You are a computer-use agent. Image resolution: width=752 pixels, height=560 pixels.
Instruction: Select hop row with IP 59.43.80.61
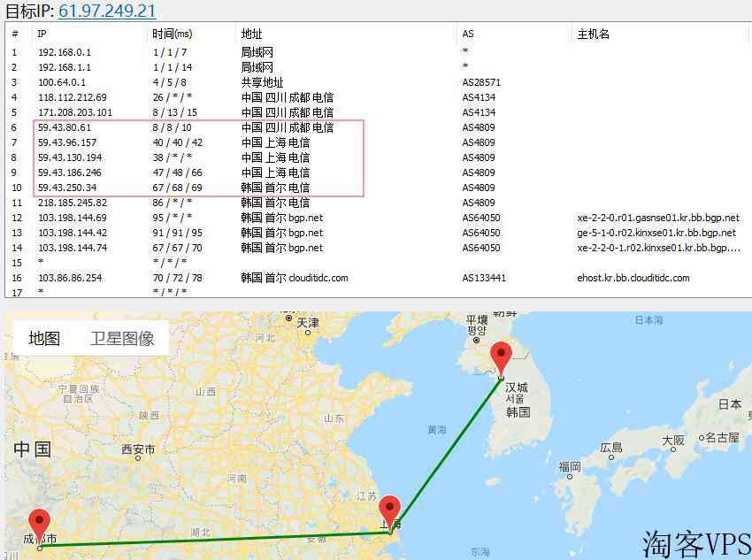377,127
